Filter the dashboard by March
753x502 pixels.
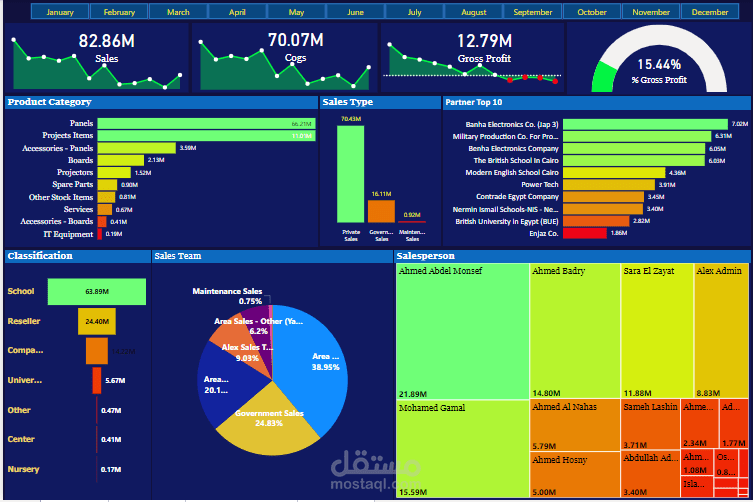click(x=178, y=12)
